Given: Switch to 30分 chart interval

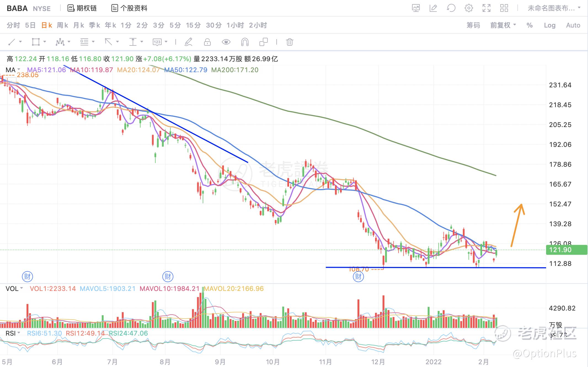Looking at the screenshot, I should point(214,25).
